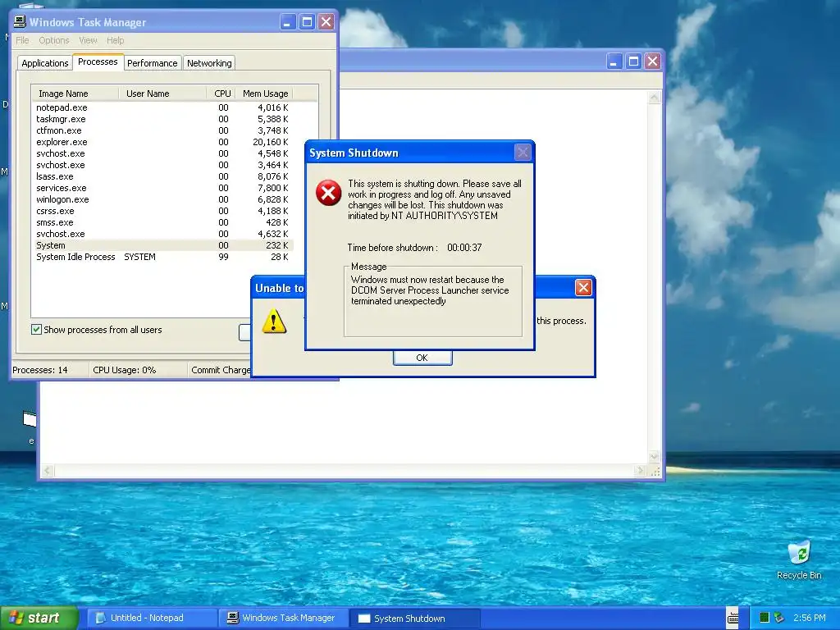Click the green CPU usage tray icon

click(765, 618)
